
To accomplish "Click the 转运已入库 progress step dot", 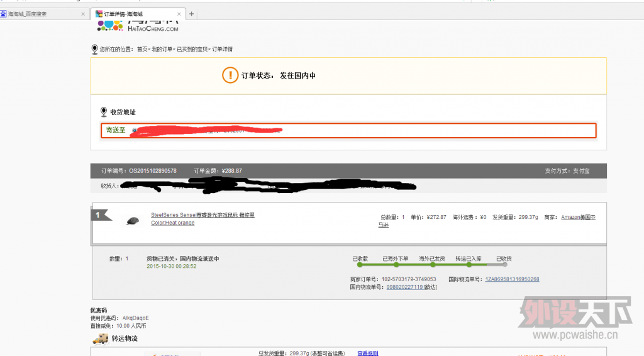I will pos(469,265).
